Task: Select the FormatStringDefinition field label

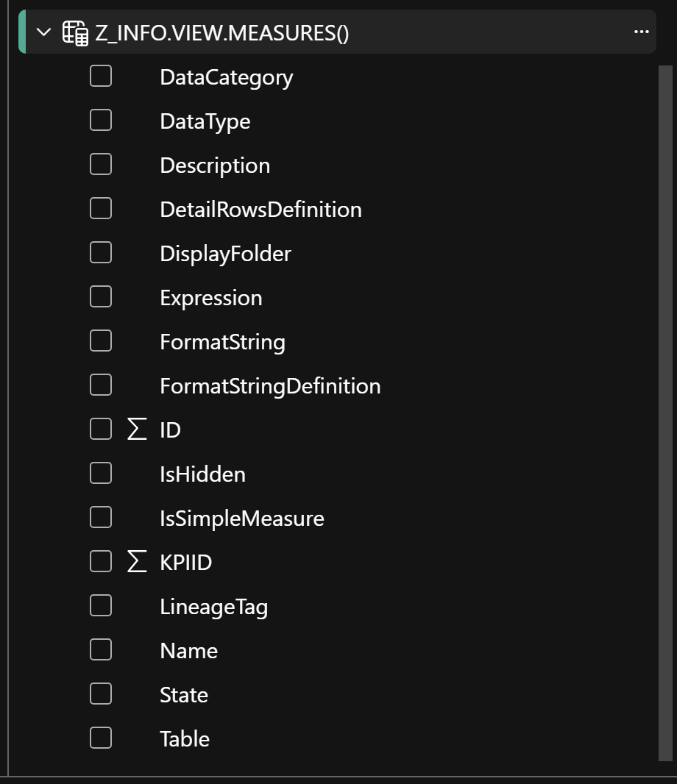Action: [x=270, y=386]
